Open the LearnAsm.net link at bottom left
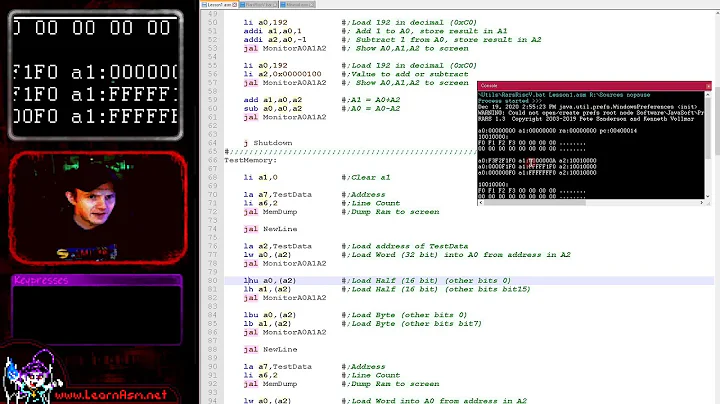720x404 pixels. (110, 393)
